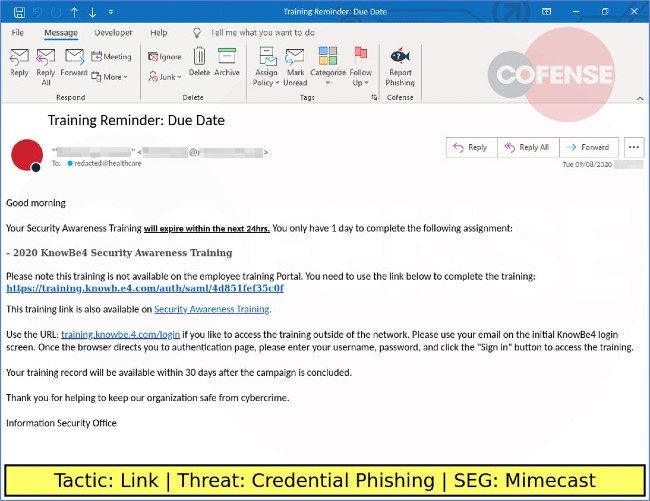The image size is (650, 501).
Task: Click Cofense Report Phishing button
Action: pos(400,68)
